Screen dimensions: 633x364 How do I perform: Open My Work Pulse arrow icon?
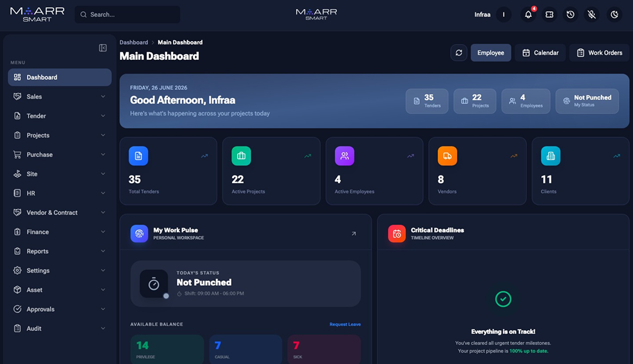point(353,234)
